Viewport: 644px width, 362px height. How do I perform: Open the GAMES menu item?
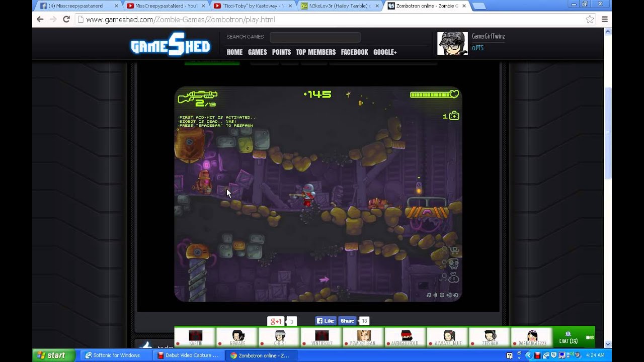pyautogui.click(x=257, y=52)
